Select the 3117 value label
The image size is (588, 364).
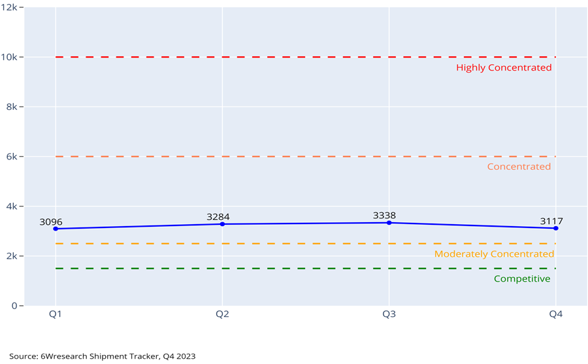tap(551, 222)
